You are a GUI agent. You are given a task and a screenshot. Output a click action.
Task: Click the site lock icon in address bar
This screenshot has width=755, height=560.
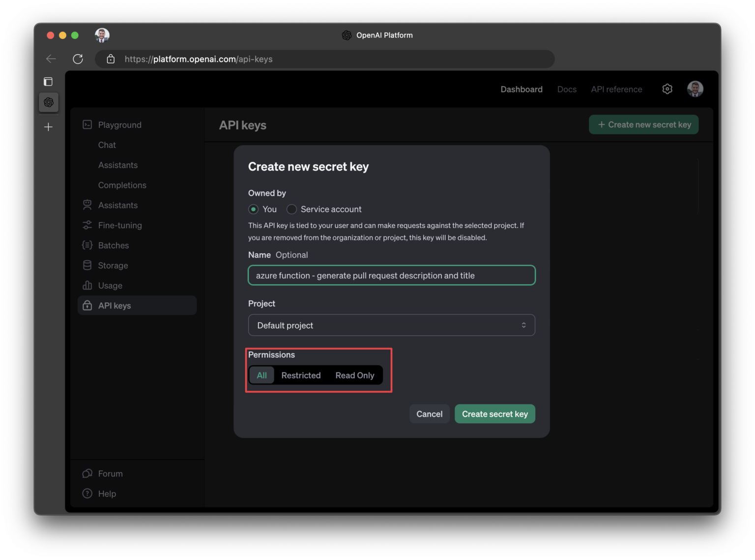111,59
